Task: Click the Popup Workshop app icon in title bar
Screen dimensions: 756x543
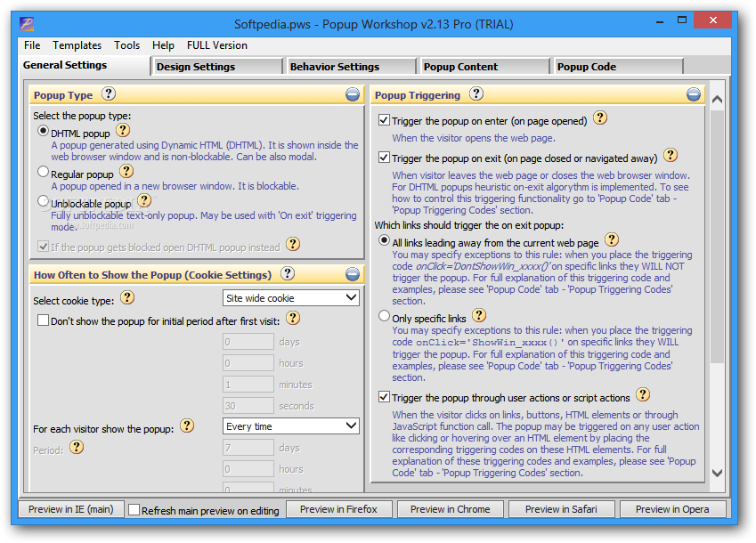Action: 27,23
